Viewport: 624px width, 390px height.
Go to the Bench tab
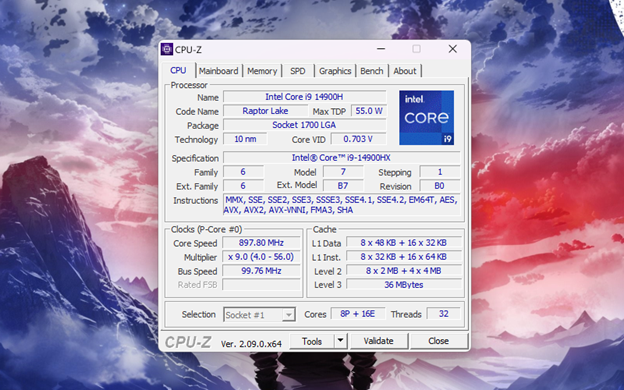372,71
